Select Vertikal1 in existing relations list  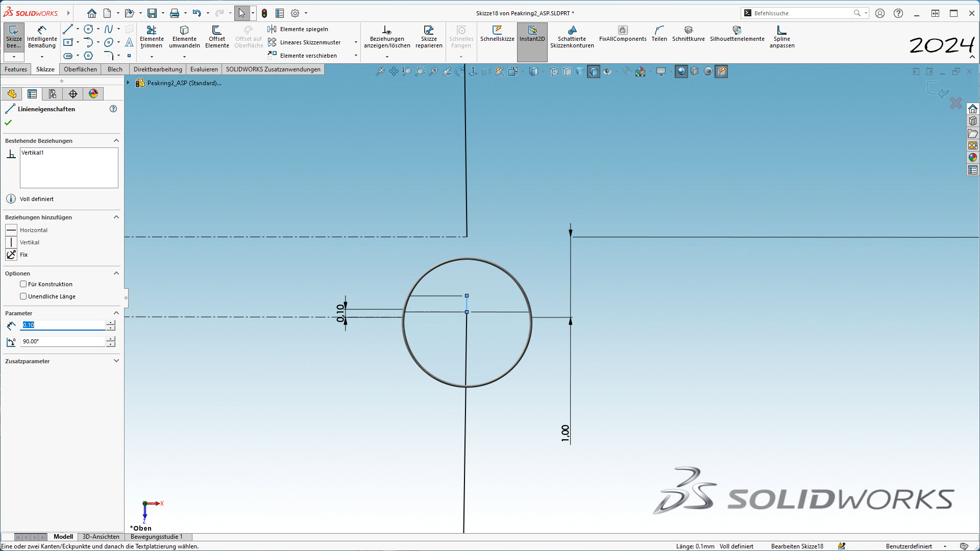click(33, 153)
